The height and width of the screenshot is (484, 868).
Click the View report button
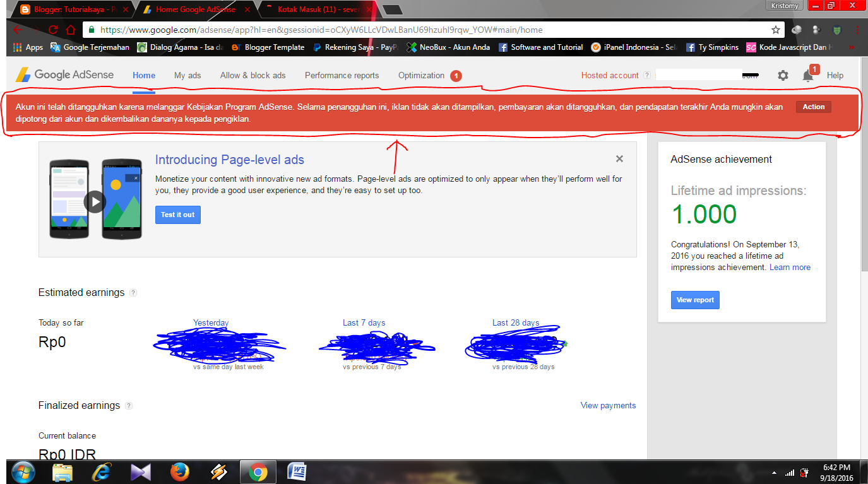[695, 300]
